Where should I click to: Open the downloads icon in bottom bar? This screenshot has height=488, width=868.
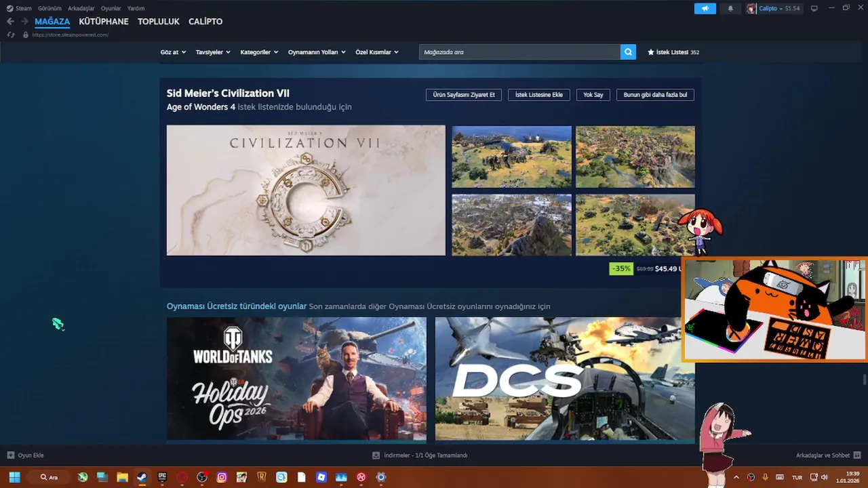click(376, 455)
